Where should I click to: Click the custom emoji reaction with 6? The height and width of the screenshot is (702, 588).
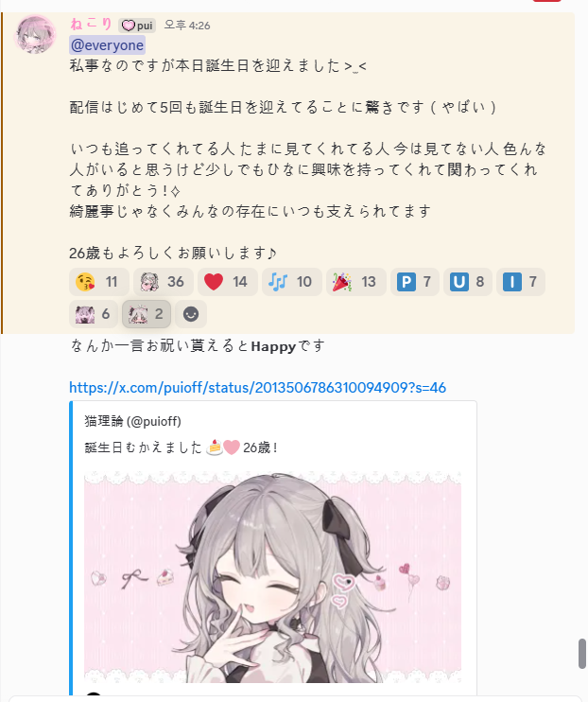pos(94,314)
